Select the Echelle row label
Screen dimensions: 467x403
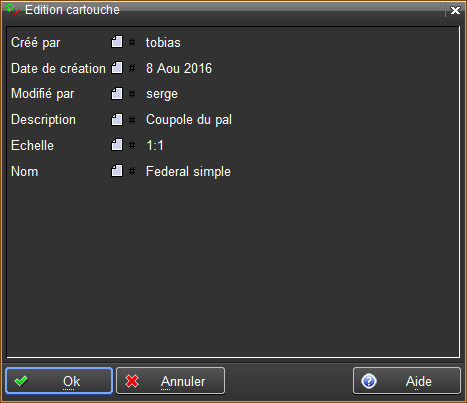32,146
